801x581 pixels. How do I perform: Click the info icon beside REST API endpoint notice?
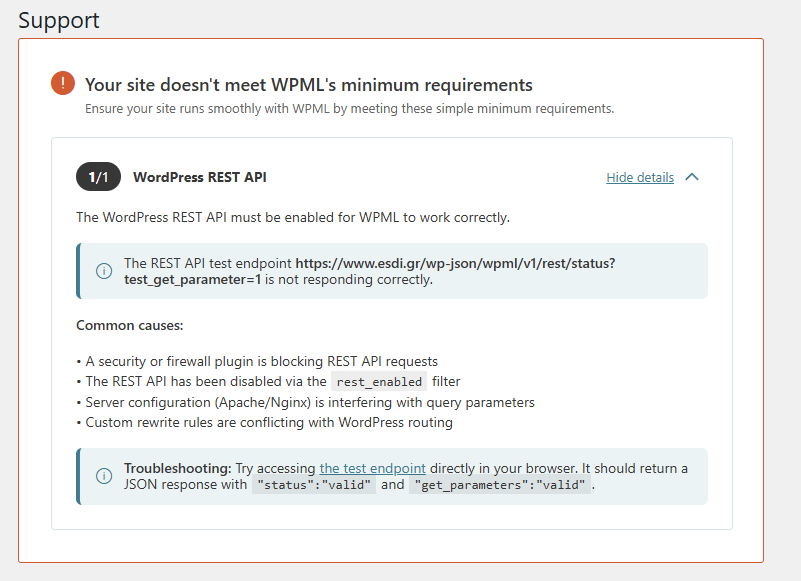(104, 271)
